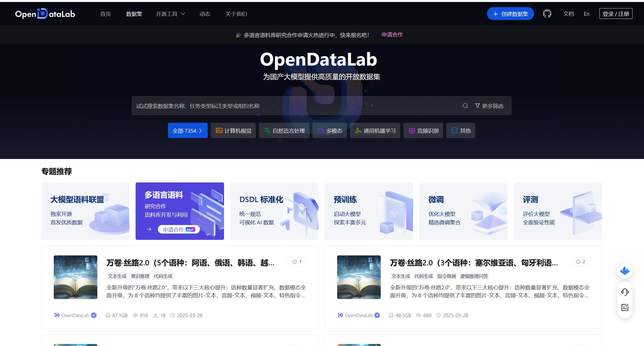Open the feedback note icon

(625, 307)
